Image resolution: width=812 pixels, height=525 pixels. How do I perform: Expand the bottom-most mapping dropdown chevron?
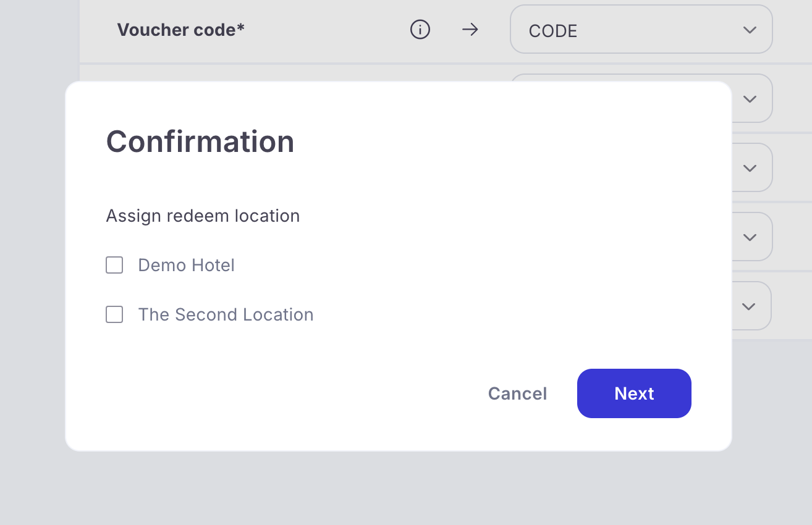(x=748, y=306)
